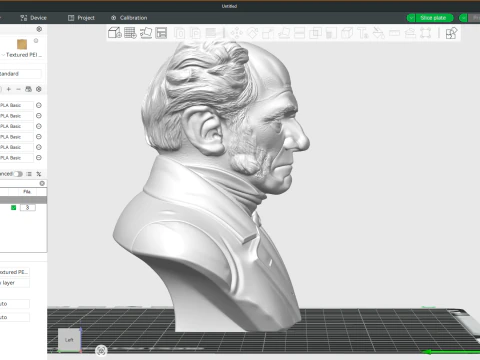Open the second PLA Basic filament dropdown
480x360 pixels.
[17, 116]
